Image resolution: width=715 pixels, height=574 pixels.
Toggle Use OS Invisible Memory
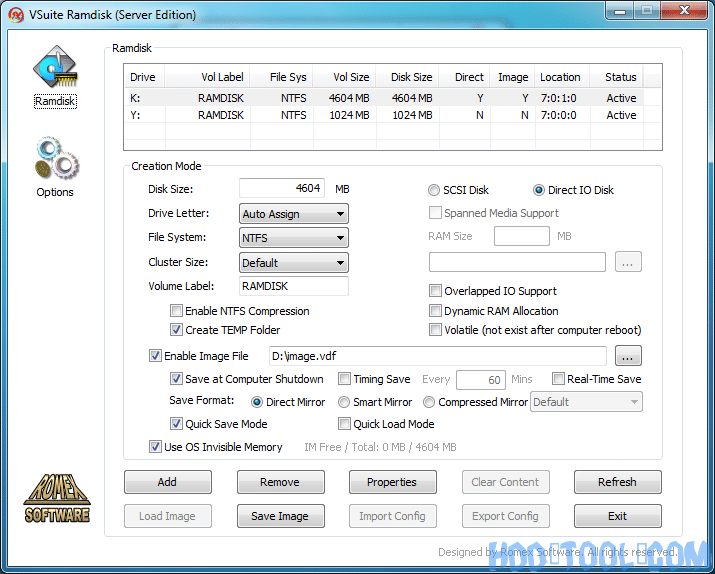coord(155,447)
